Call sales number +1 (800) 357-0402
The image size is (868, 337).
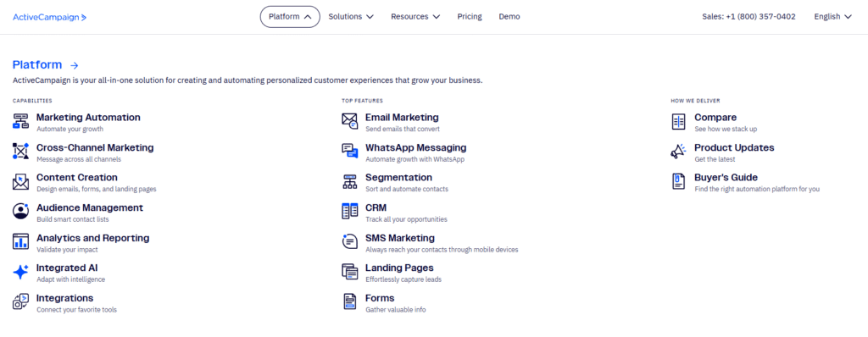[749, 17]
